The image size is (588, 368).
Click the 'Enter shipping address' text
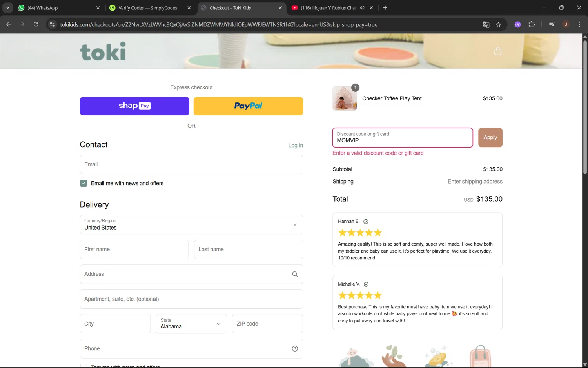(475, 182)
